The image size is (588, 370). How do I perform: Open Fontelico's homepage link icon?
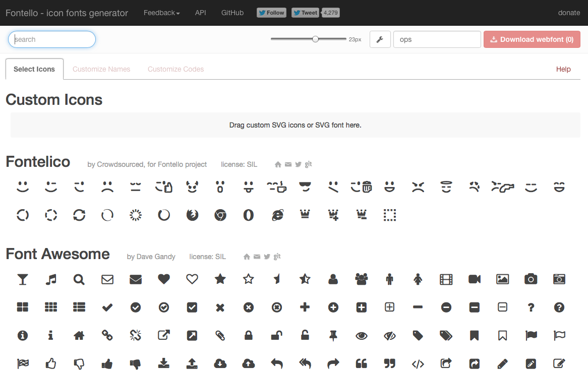278,164
